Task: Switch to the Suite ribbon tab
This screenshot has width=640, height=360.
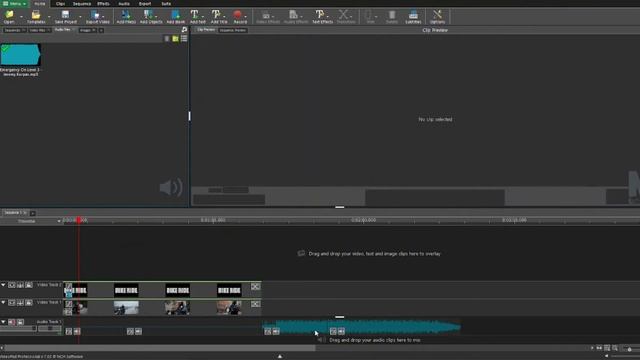Action: (166, 4)
